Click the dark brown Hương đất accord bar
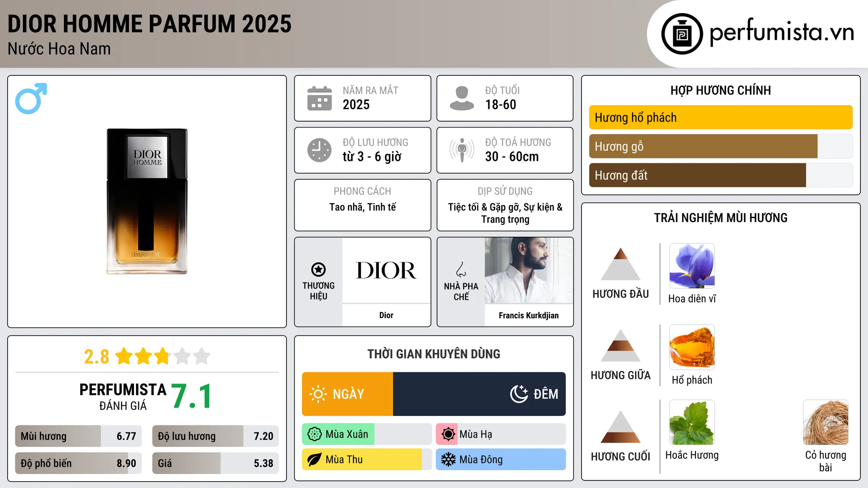Image resolution: width=868 pixels, height=488 pixels. point(721,175)
